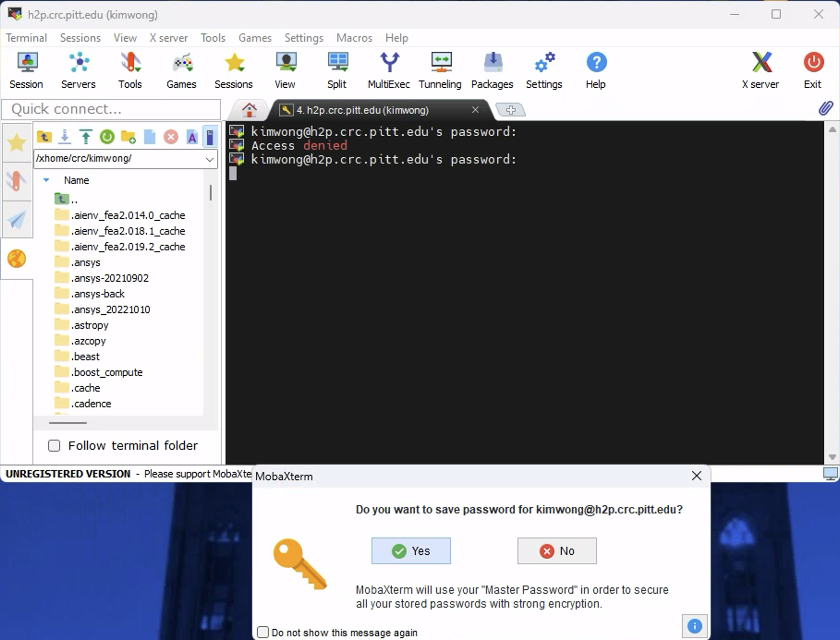Open the Games menu
This screenshot has width=840, height=640.
[x=255, y=38]
